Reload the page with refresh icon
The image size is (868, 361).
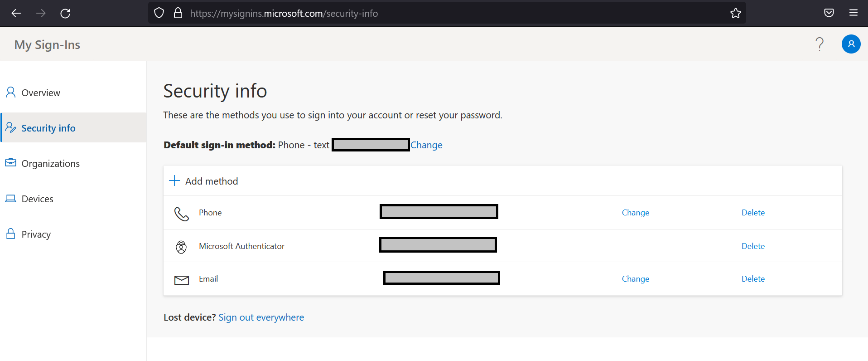coord(65,13)
